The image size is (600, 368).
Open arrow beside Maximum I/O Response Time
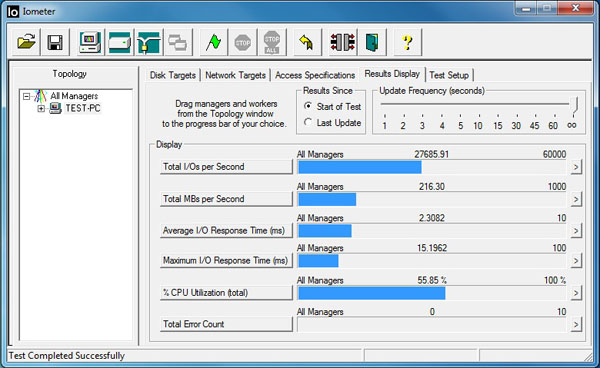[576, 261]
